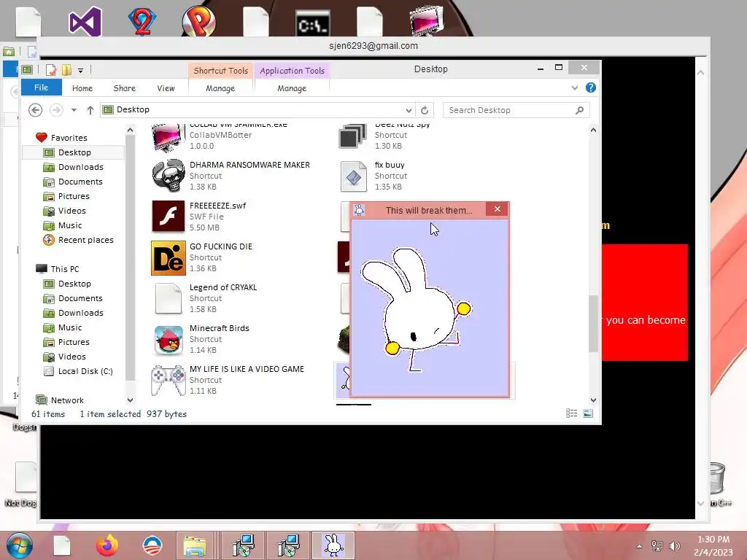
Task: Select MY LIFE IS LIKE A VIDEO GAME controller icon
Action: [169, 380]
